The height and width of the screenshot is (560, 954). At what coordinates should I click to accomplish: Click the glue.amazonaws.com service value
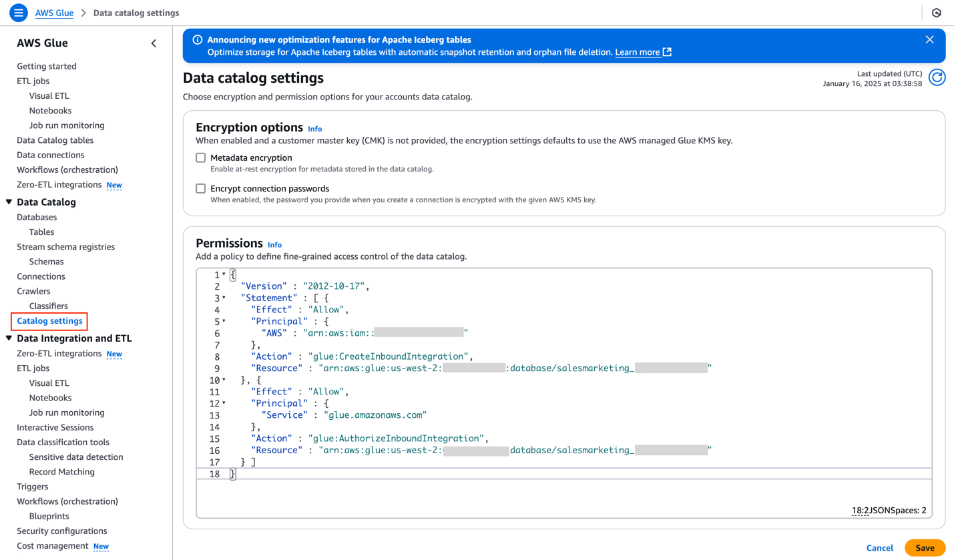pos(375,415)
